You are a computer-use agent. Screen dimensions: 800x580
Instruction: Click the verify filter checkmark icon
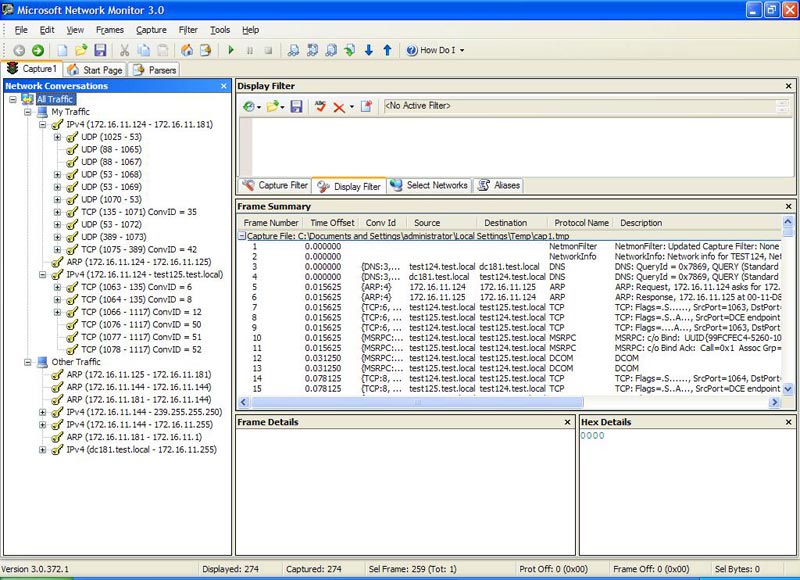320,106
